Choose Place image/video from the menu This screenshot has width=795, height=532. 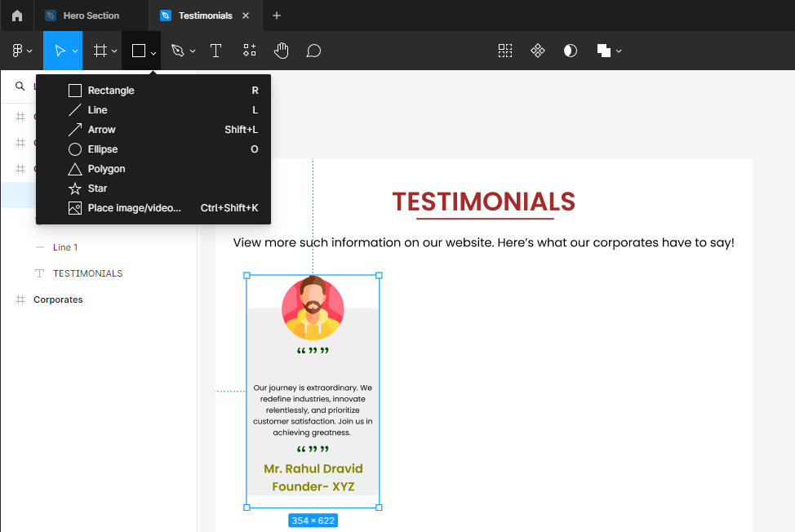(x=153, y=208)
